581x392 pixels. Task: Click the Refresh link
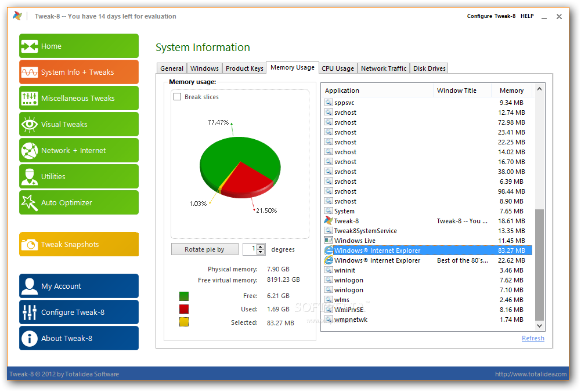coord(533,338)
